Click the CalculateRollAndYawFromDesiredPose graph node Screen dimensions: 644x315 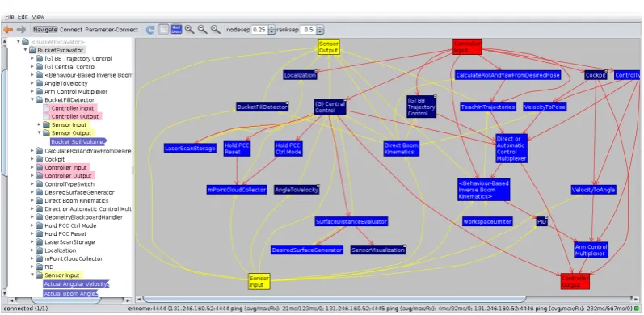pos(507,75)
